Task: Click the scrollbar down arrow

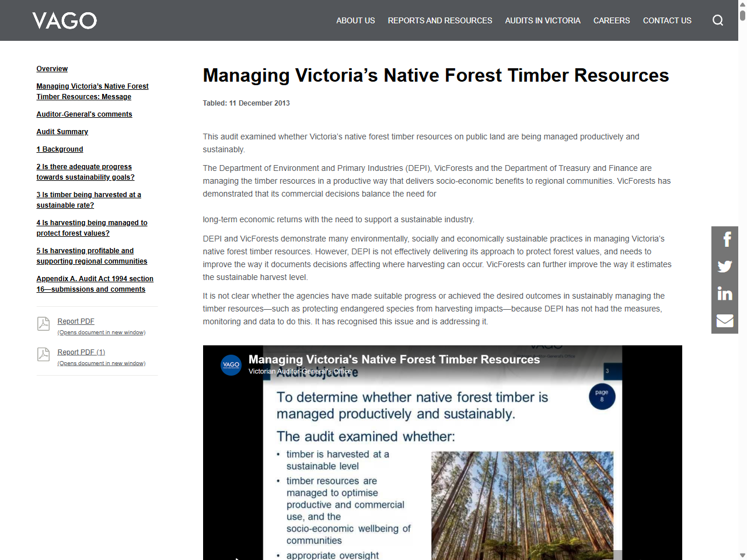Action: pyautogui.click(x=743, y=555)
